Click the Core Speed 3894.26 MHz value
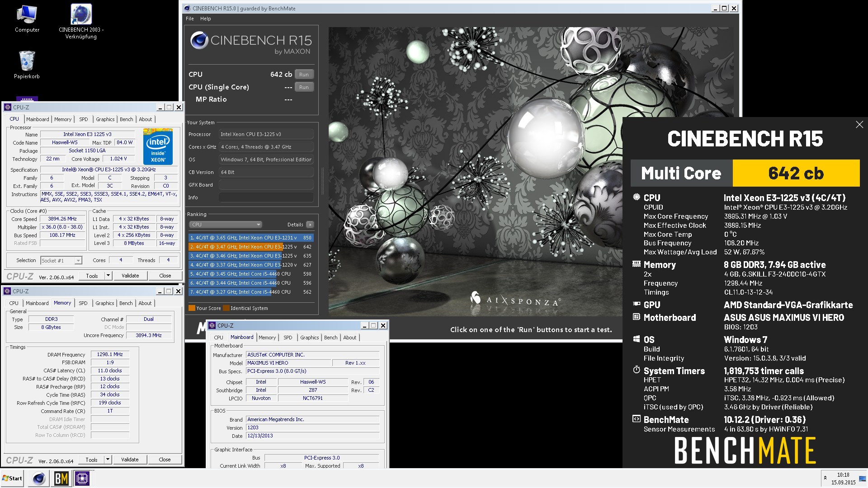This screenshot has width=868, height=488. [63, 219]
